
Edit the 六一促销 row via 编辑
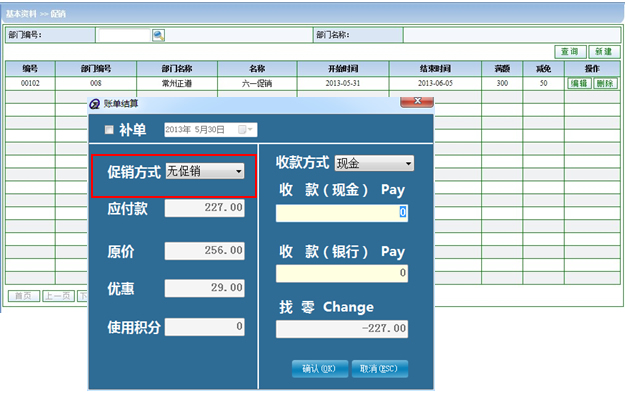(x=579, y=83)
